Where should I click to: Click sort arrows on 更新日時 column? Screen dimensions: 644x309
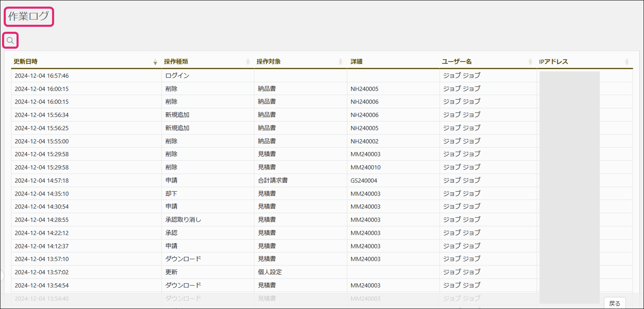pyautogui.click(x=155, y=62)
